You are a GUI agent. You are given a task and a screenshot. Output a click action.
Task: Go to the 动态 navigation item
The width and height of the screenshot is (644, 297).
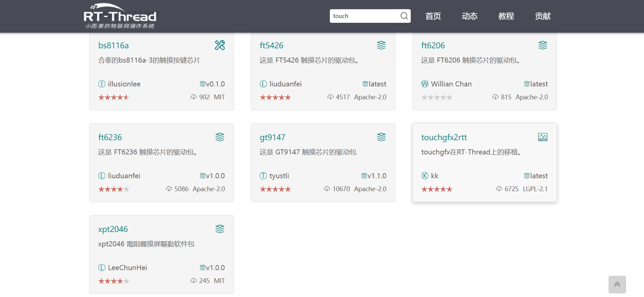[x=470, y=16]
